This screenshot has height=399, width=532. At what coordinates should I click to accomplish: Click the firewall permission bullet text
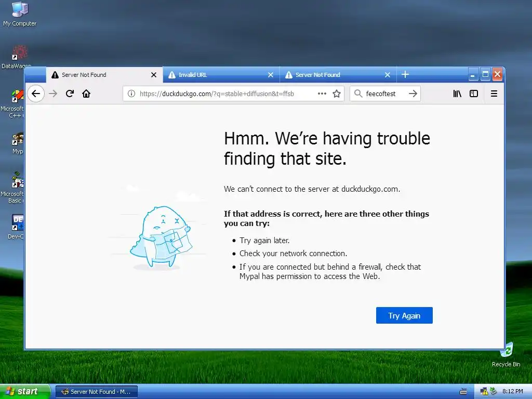click(330, 271)
